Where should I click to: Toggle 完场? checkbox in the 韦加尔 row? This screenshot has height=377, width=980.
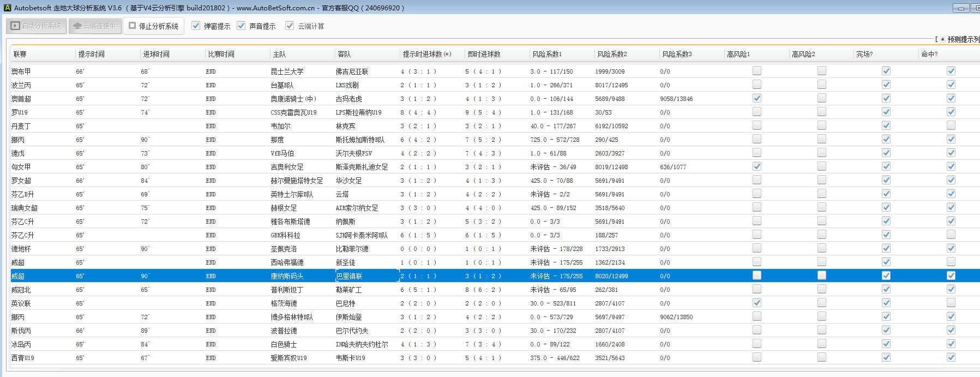pos(886,125)
